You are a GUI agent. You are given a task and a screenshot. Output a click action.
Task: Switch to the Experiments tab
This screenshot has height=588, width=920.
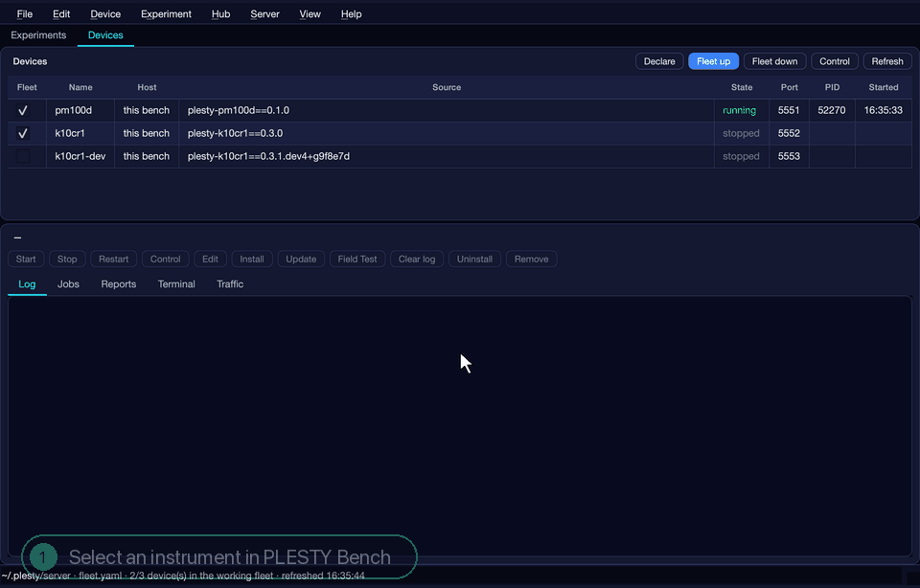(38, 35)
